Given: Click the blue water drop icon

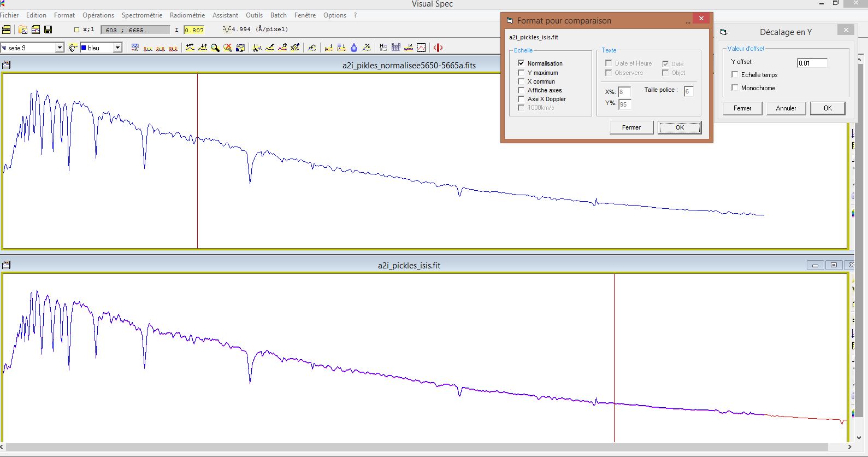Looking at the screenshot, I should (x=354, y=48).
